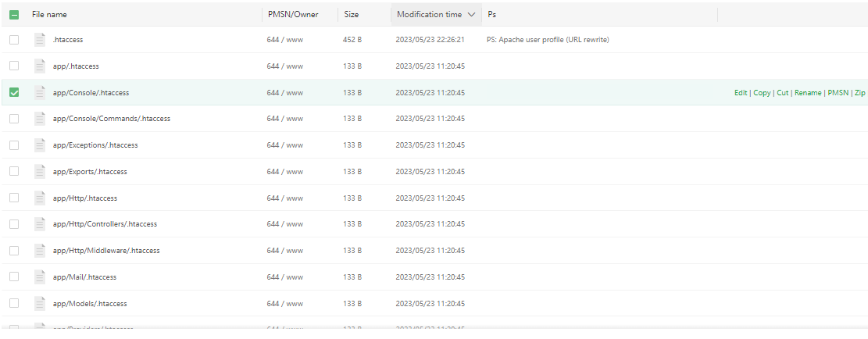Click Zip in the selected row actions
The width and height of the screenshot is (868, 339).
[x=859, y=93]
